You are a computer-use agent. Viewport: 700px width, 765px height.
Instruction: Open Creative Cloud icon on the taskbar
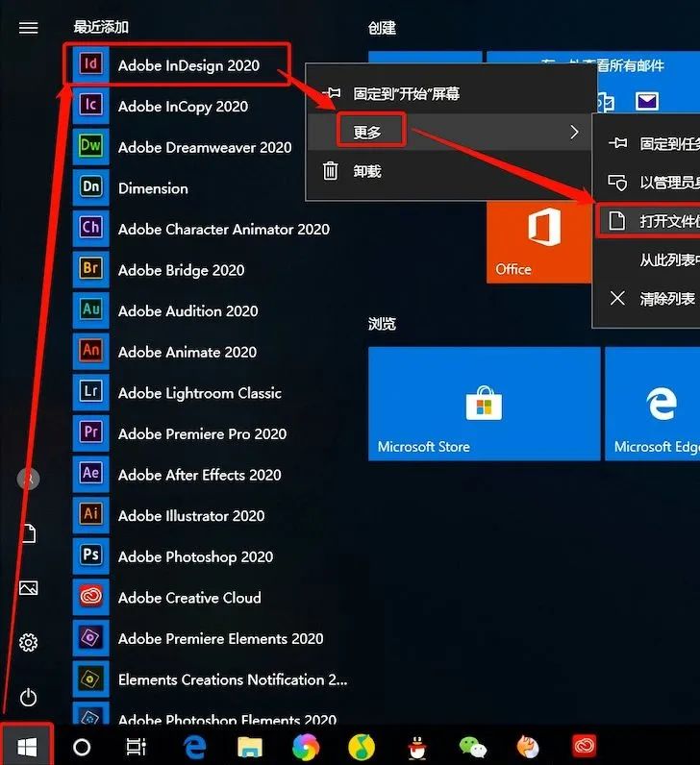click(x=585, y=746)
